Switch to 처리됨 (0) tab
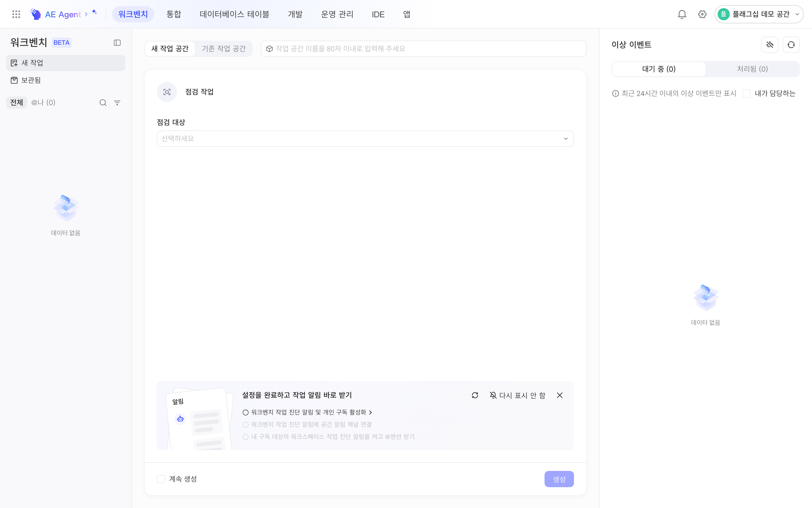 pos(752,69)
